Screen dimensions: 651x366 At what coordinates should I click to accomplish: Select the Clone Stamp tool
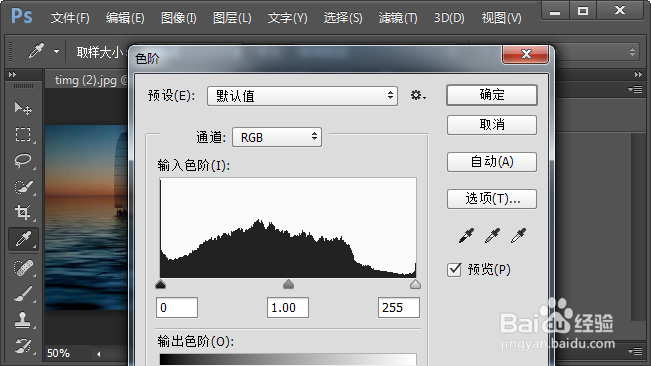23,320
